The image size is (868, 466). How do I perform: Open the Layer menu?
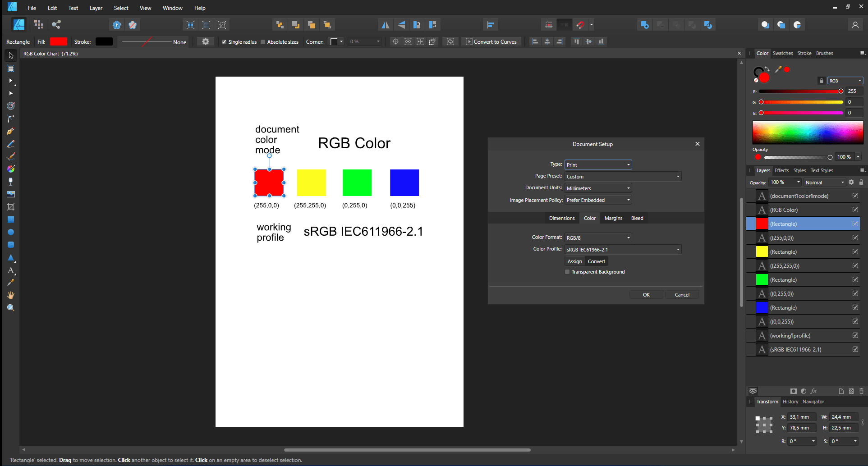click(x=96, y=8)
